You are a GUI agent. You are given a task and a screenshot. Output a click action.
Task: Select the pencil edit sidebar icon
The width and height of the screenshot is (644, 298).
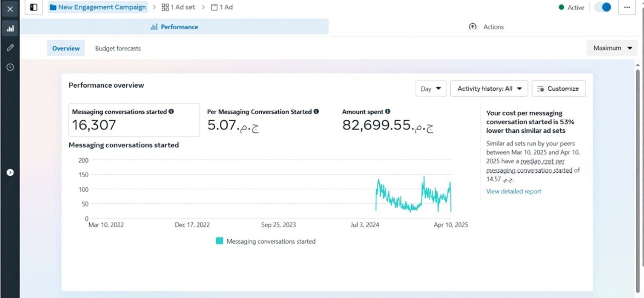10,48
